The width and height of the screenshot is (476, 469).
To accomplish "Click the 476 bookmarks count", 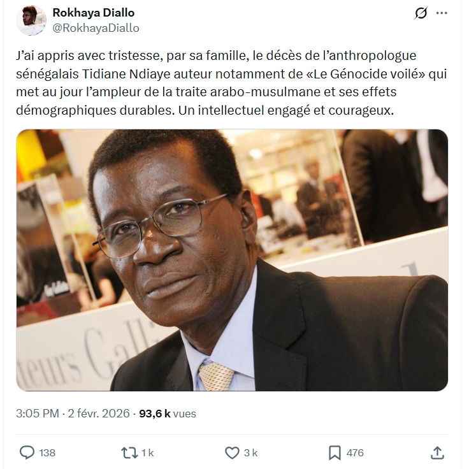I will point(355,453).
